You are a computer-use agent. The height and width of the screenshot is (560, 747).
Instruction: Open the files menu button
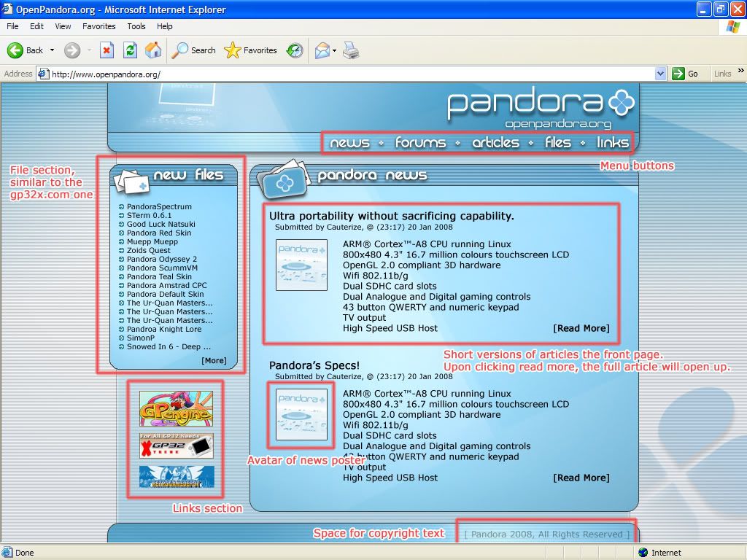(558, 142)
